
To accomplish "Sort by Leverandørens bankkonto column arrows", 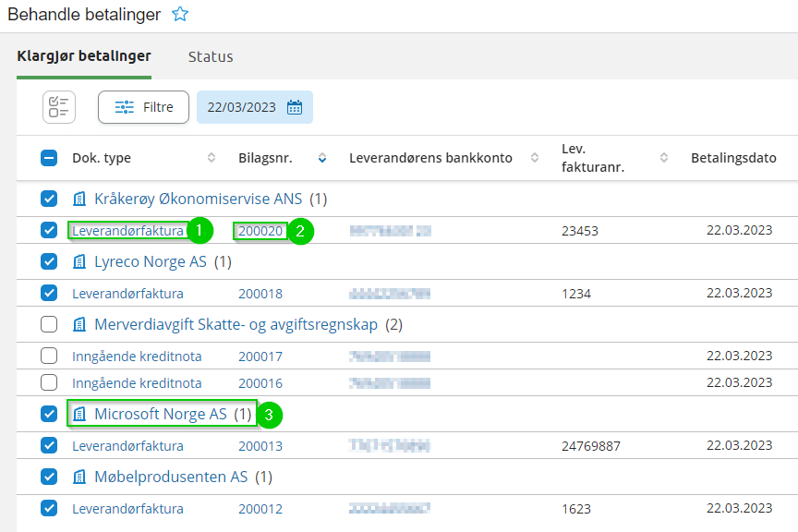I will (535, 158).
